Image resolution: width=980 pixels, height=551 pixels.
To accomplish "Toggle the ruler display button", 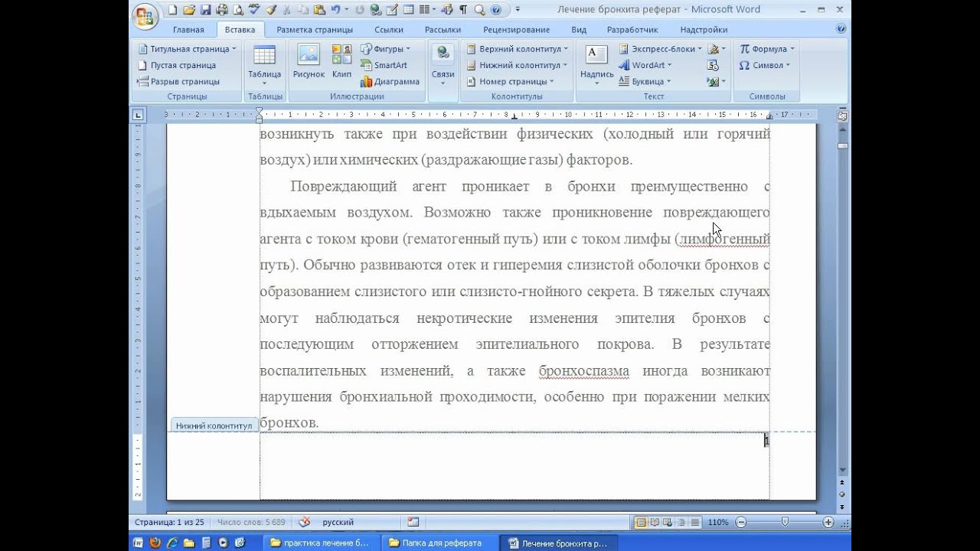I will (842, 116).
